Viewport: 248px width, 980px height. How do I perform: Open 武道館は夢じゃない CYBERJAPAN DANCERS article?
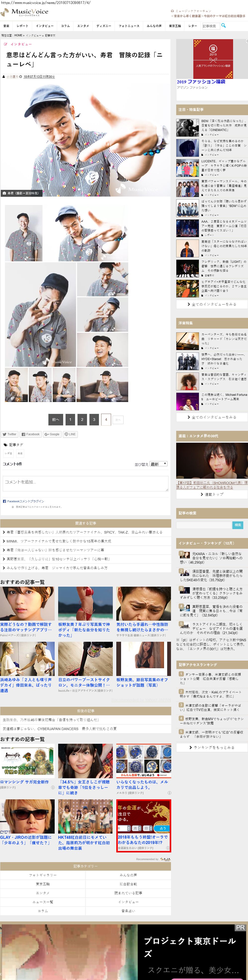[x=59, y=729]
